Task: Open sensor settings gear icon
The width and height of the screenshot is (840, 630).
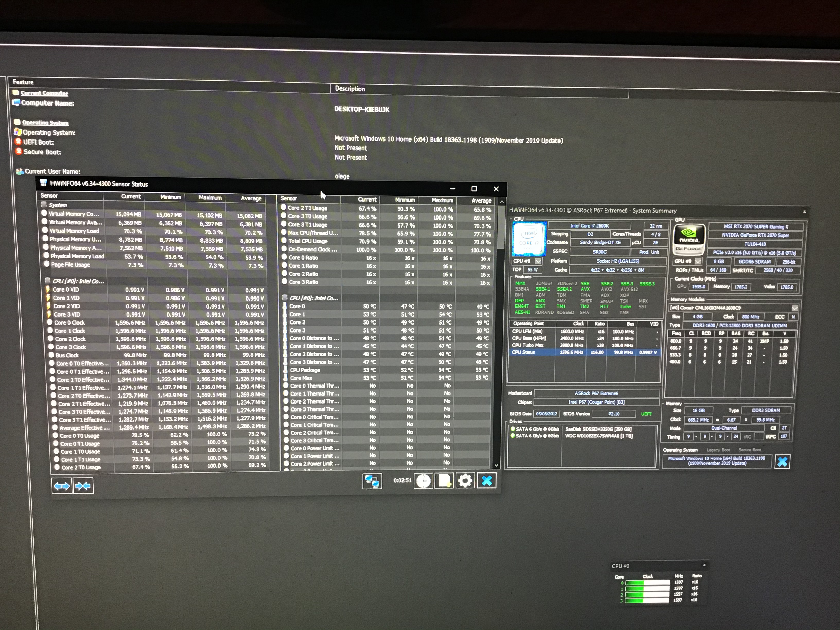Action: (465, 481)
